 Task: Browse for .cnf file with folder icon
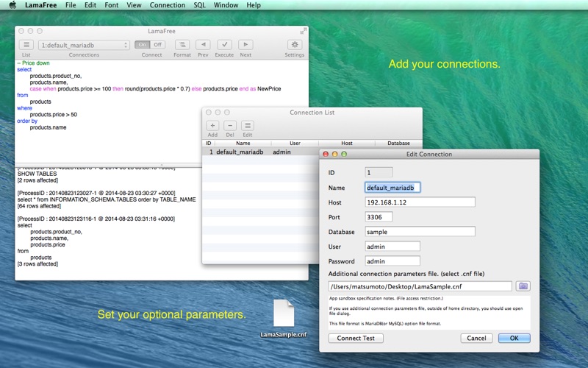coord(523,286)
